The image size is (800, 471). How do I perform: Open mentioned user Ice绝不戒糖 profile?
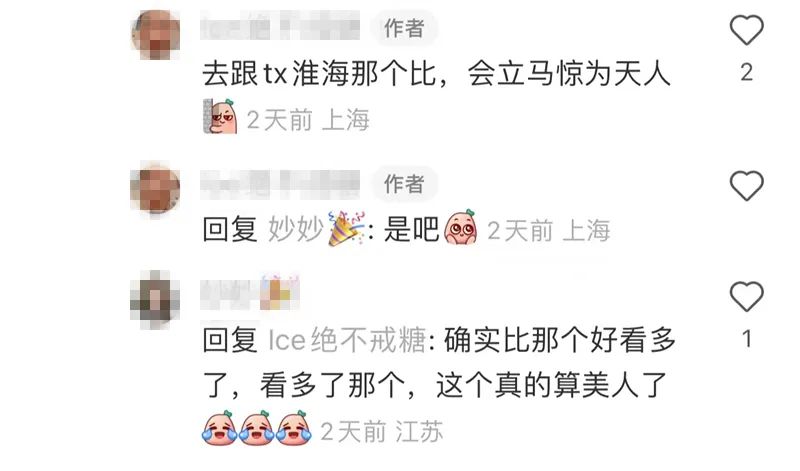click(x=347, y=340)
